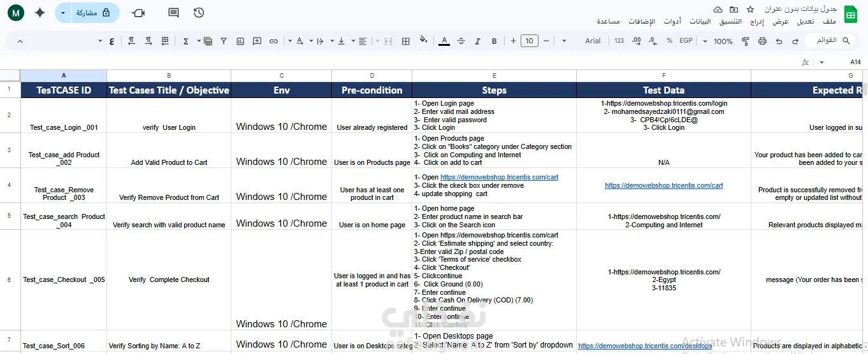The width and height of the screenshot is (868, 354).
Task: Toggle italic formatting
Action: tap(477, 41)
